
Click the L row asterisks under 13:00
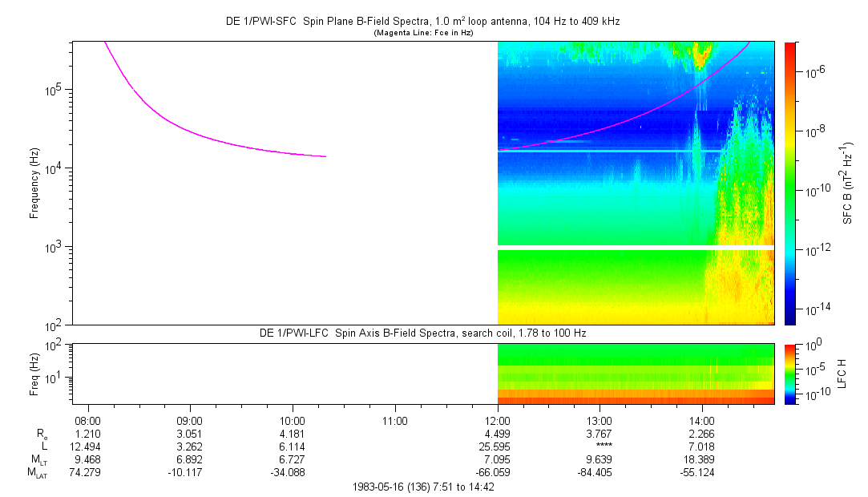pos(600,446)
